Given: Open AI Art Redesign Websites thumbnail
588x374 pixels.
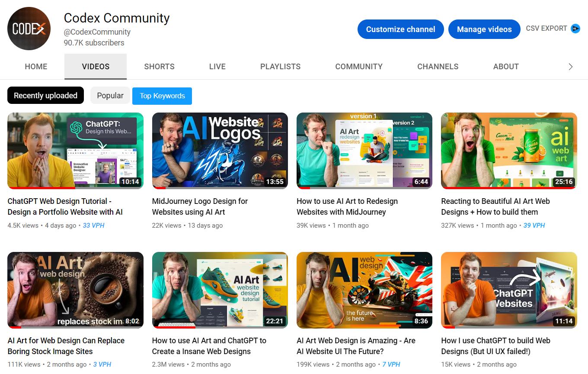Looking at the screenshot, I should click(364, 151).
